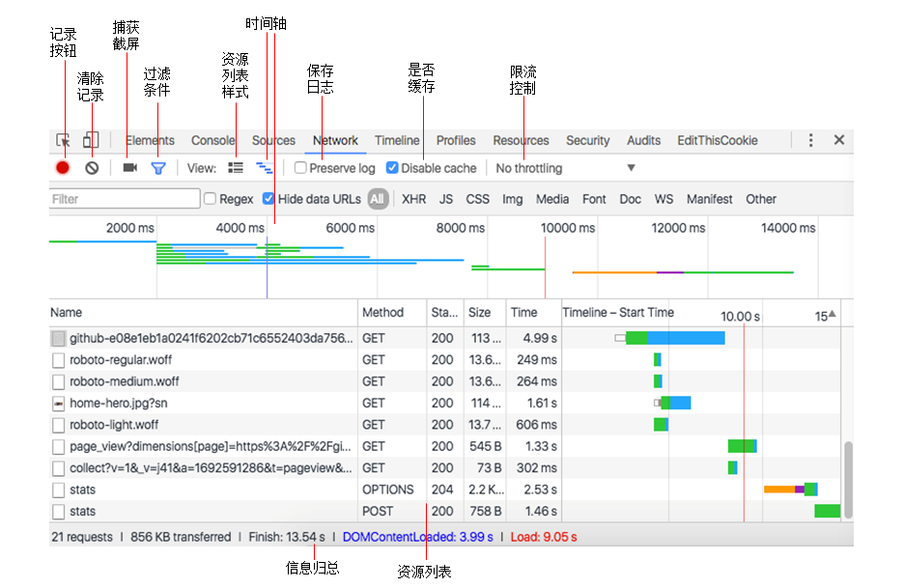This screenshot has height=588, width=903.
Task: Click the red record network log button
Action: pos(63,168)
